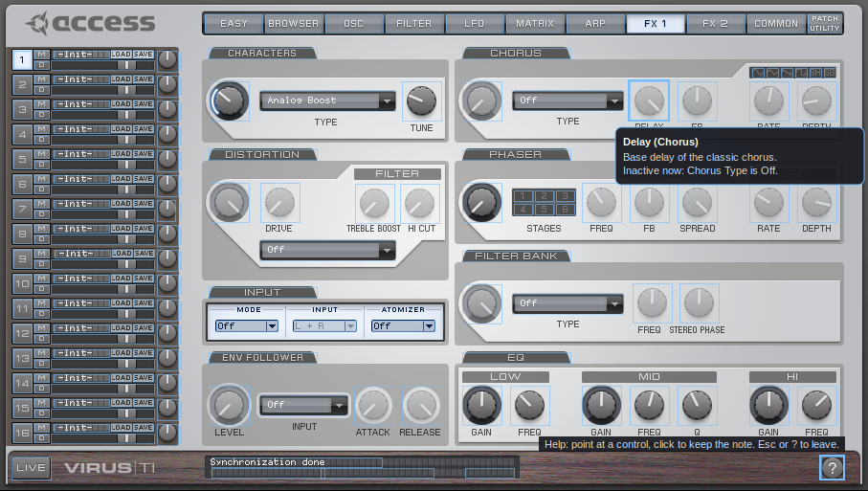868x491 pixels.
Task: Click the Filter Bank STEREO PHASE knob
Action: tap(700, 303)
